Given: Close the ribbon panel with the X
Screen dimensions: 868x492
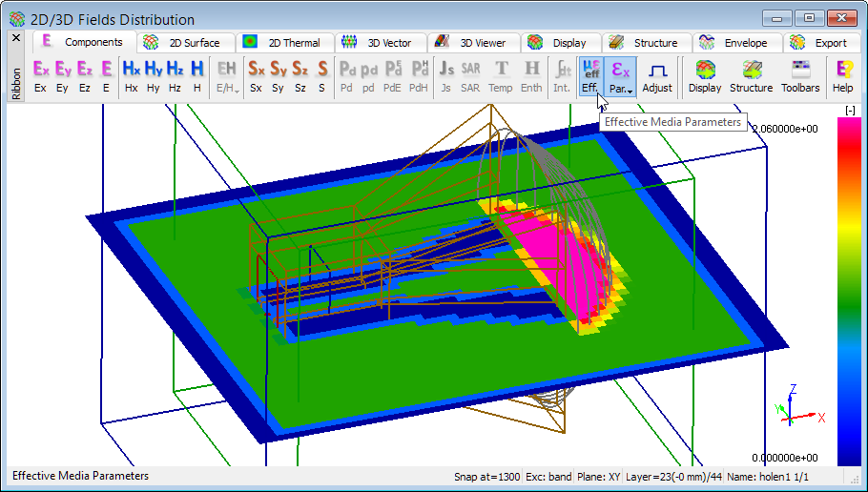Looking at the screenshot, I should click(15, 38).
